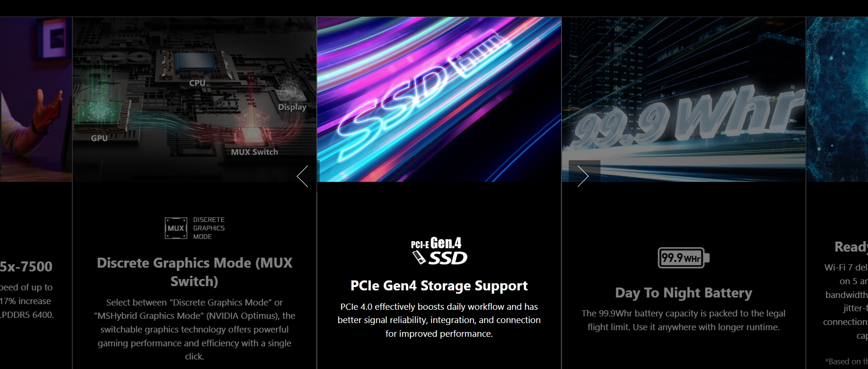Viewport: 868px width, 369px height.
Task: Click the partially visible Wi-Fi 7 card title
Action: (x=851, y=247)
